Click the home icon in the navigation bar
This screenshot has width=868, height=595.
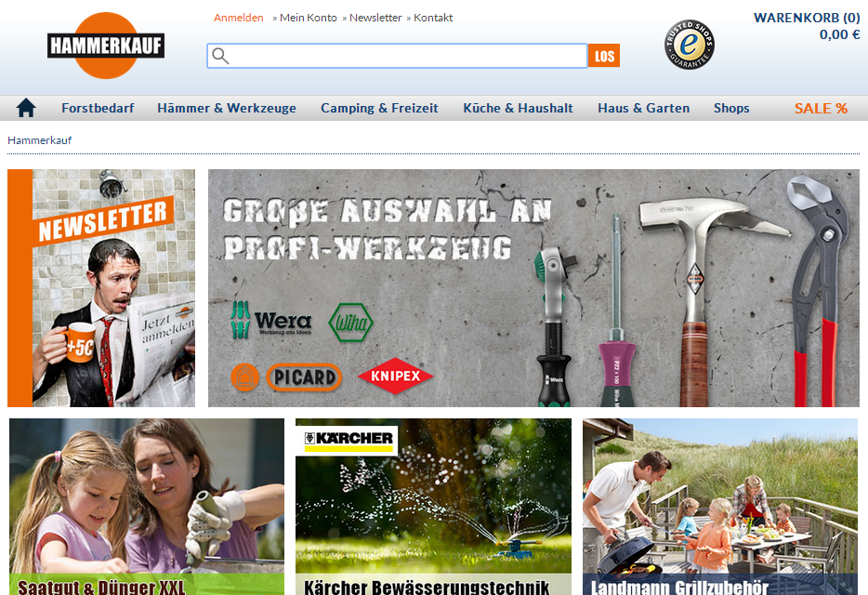tap(26, 108)
